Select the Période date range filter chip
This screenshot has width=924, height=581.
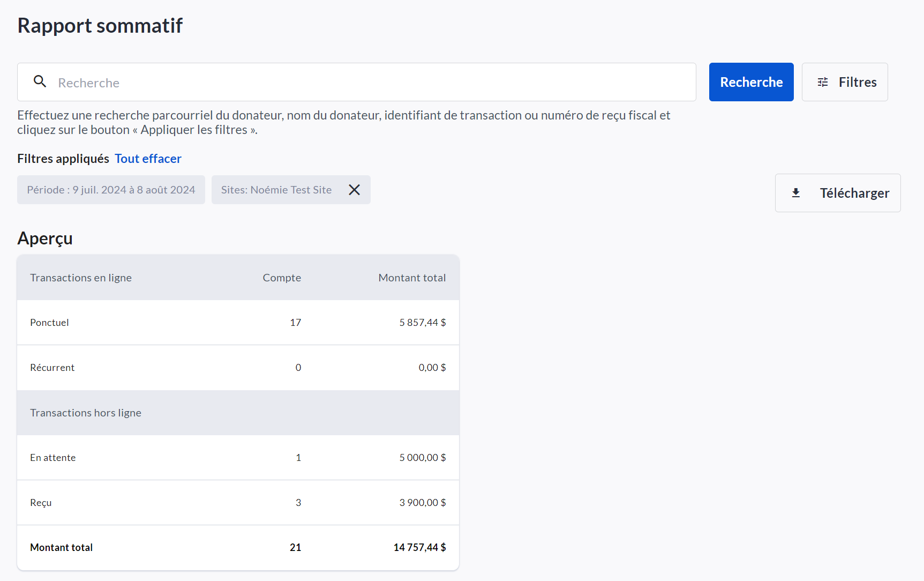(111, 190)
